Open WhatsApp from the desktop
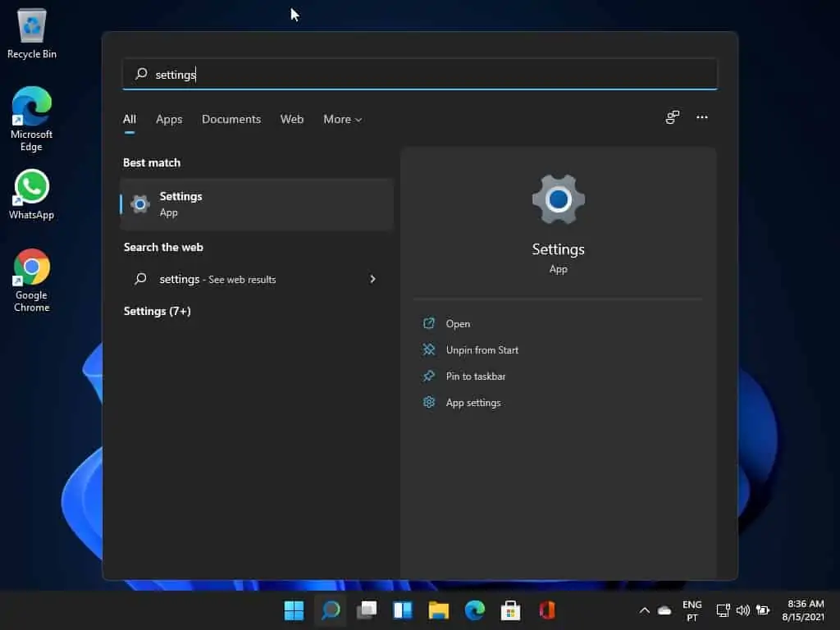Screen dimensions: 840x630 coord(31,187)
